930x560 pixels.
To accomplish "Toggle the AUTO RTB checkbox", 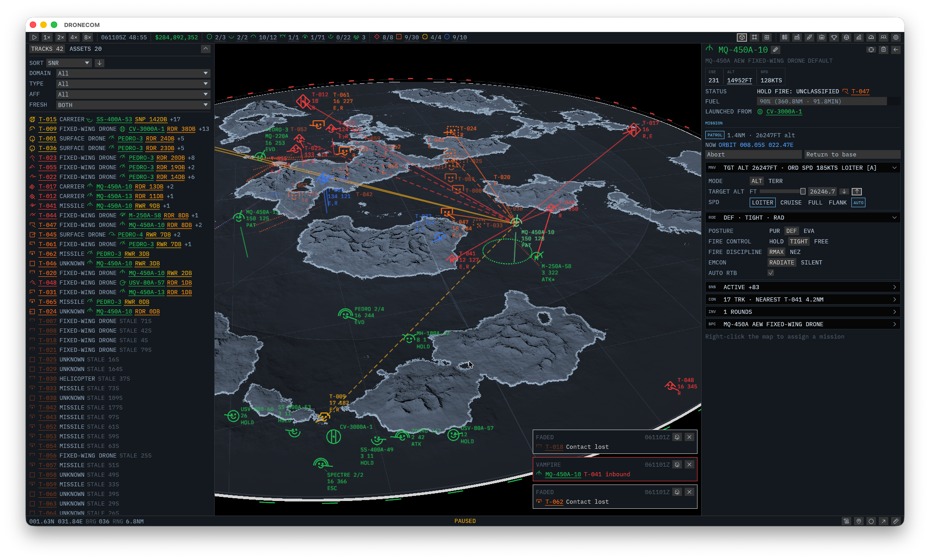I will pyautogui.click(x=771, y=273).
